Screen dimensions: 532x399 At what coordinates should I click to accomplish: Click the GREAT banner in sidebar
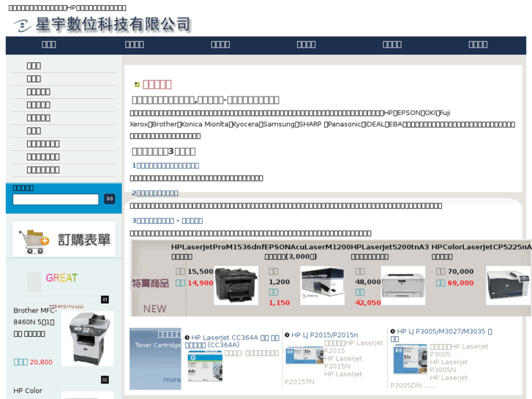(53, 281)
